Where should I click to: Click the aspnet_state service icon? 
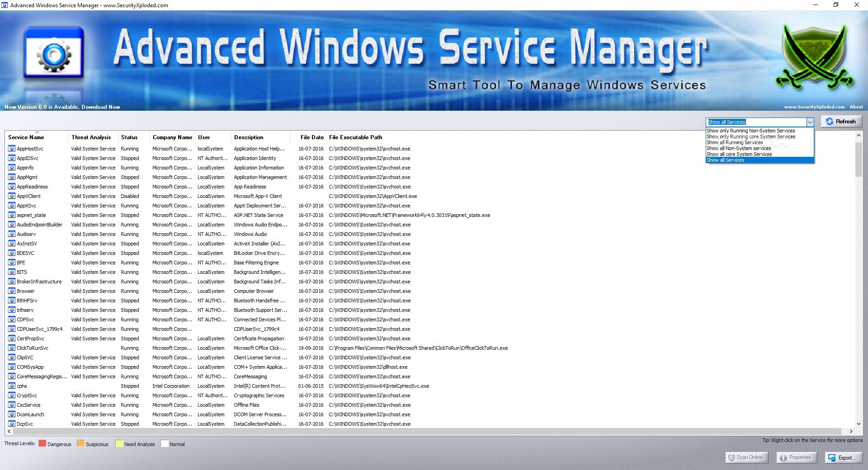coord(12,215)
